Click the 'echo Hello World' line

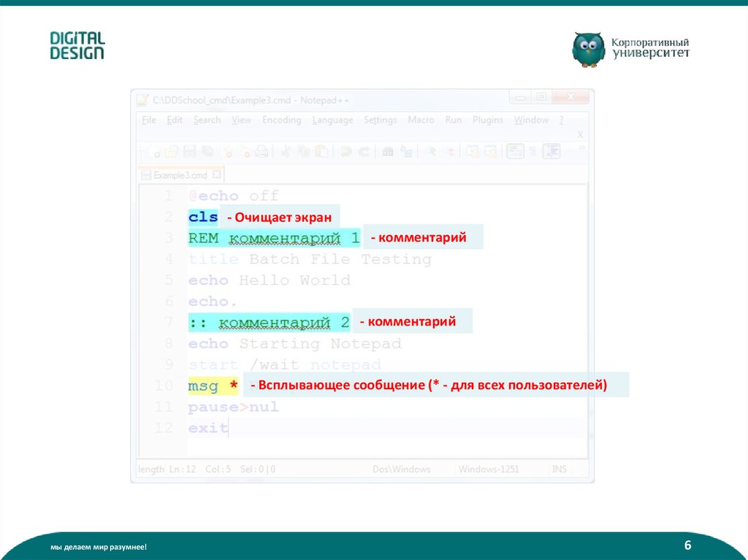click(x=269, y=280)
